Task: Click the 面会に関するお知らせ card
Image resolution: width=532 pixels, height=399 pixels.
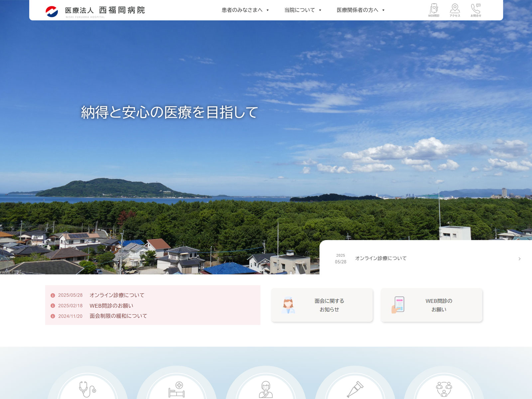Action: [x=322, y=305]
